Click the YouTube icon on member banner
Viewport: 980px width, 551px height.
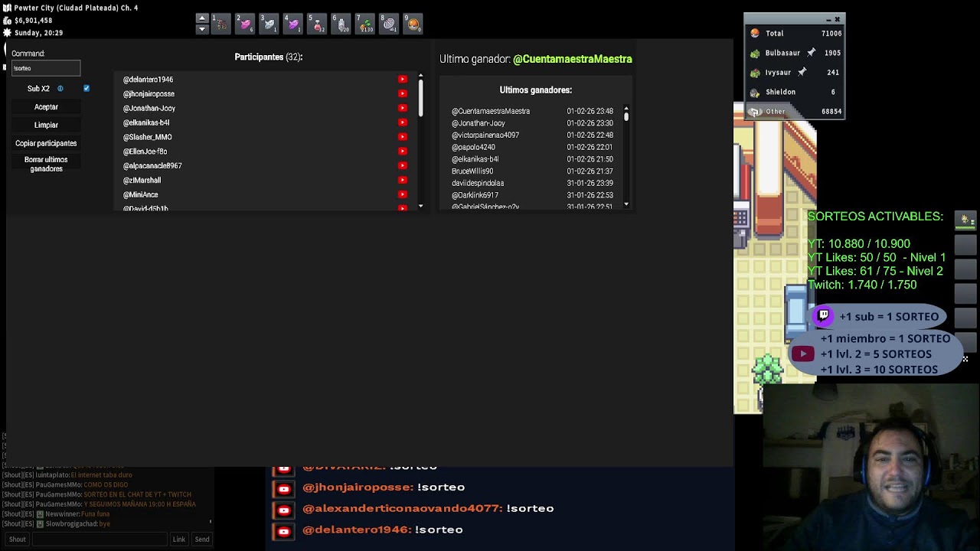[x=802, y=354]
